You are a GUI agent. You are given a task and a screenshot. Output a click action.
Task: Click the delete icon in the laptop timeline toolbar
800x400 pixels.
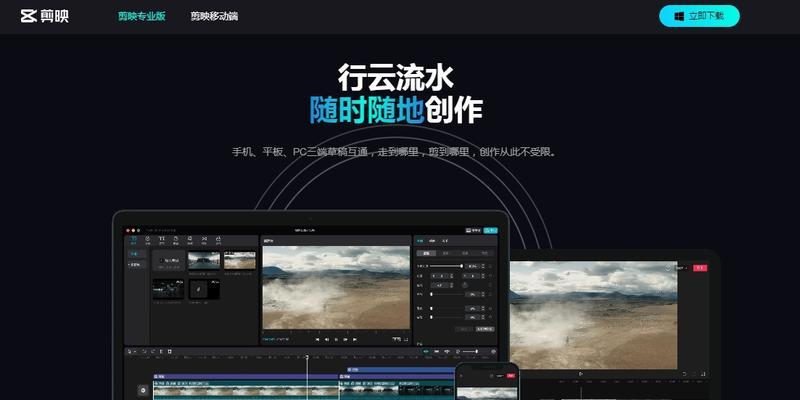click(169, 352)
